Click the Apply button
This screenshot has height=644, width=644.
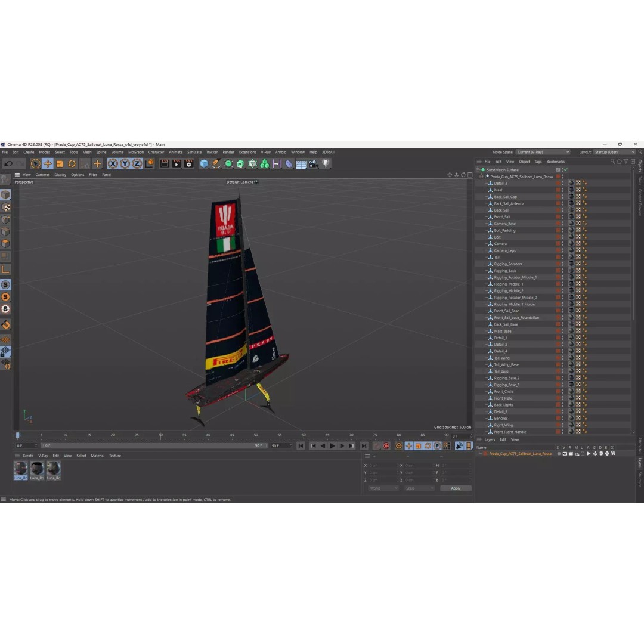coord(456,488)
